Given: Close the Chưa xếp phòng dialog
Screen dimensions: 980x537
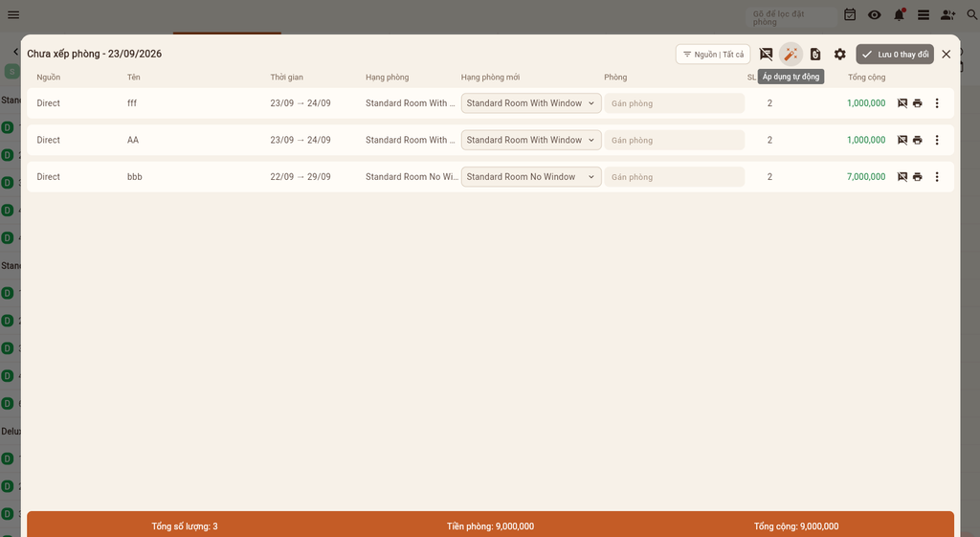Looking at the screenshot, I should (x=947, y=55).
